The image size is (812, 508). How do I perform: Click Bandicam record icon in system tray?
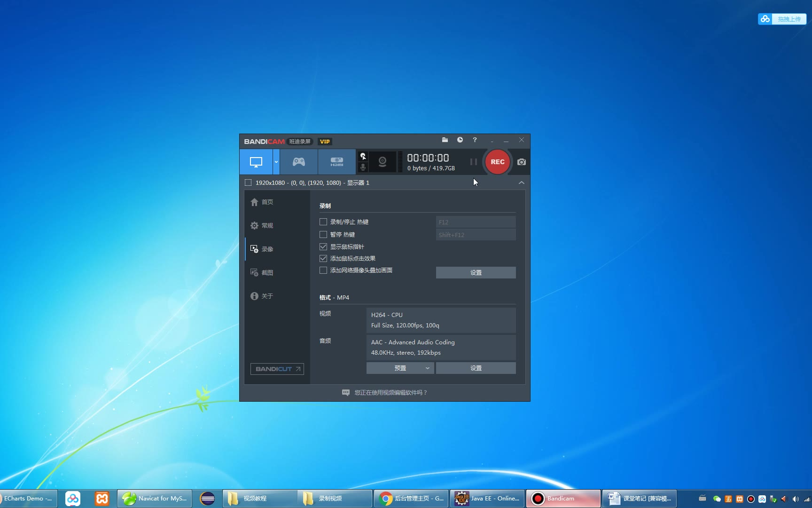tap(750, 499)
